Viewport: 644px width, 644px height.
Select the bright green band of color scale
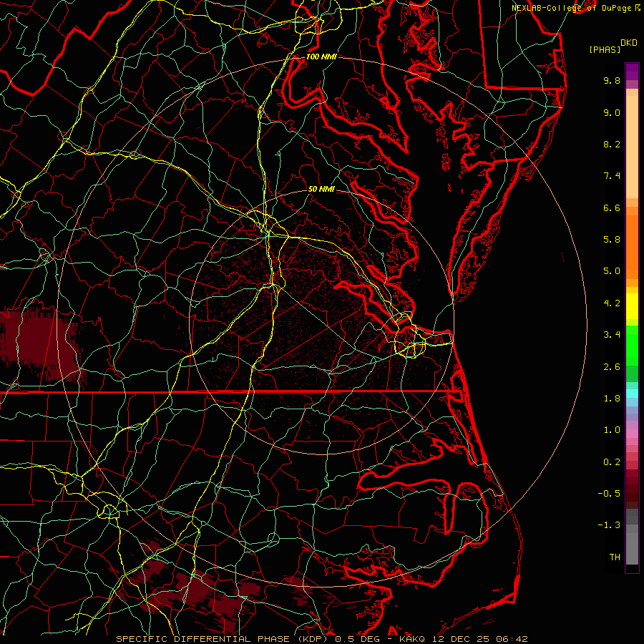(x=632, y=346)
